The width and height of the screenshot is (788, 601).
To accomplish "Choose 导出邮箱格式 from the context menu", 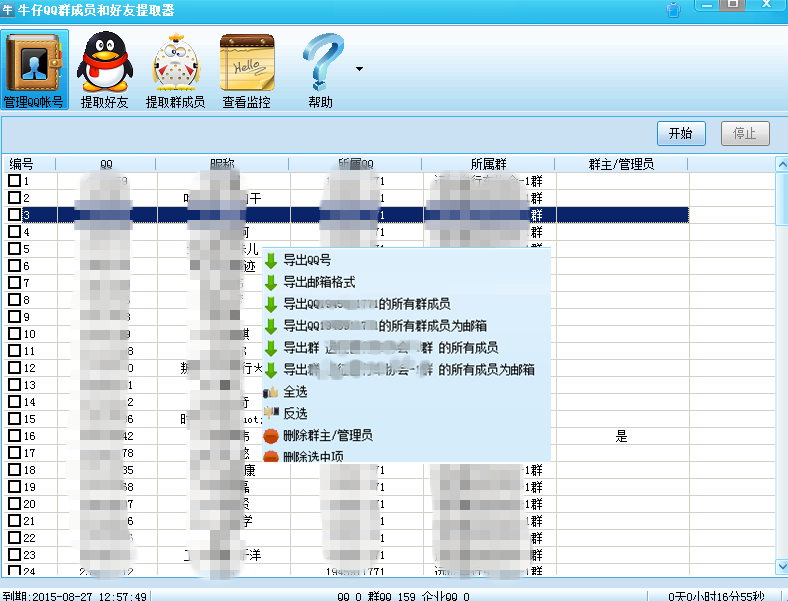I will click(319, 282).
